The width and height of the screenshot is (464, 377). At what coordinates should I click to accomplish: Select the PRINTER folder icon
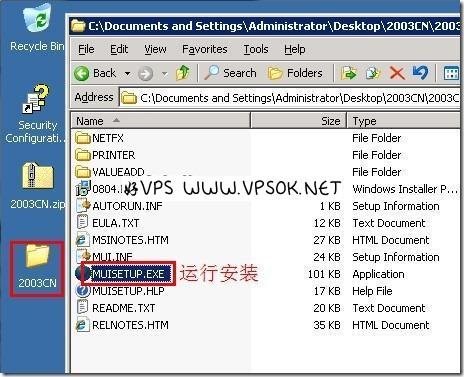point(83,155)
